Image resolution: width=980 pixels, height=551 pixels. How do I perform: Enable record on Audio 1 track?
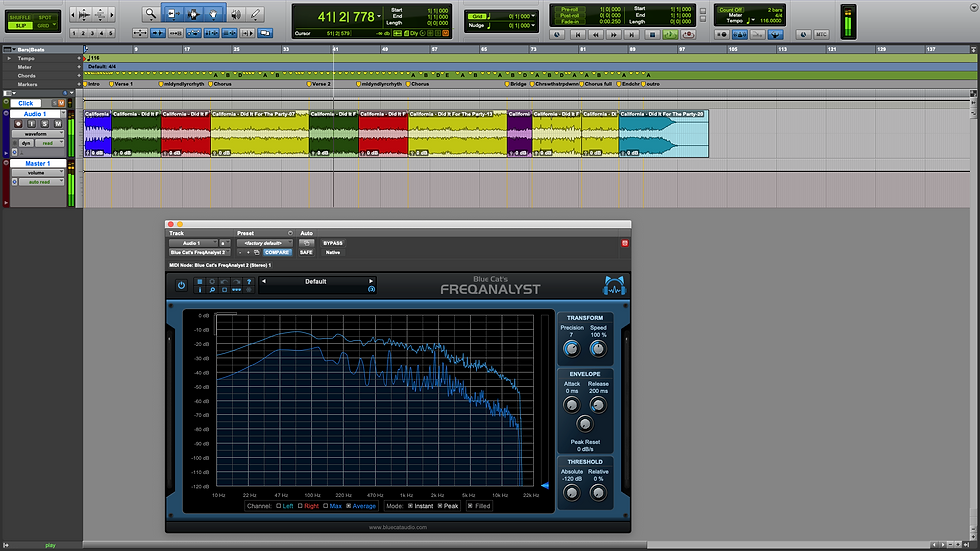18,124
